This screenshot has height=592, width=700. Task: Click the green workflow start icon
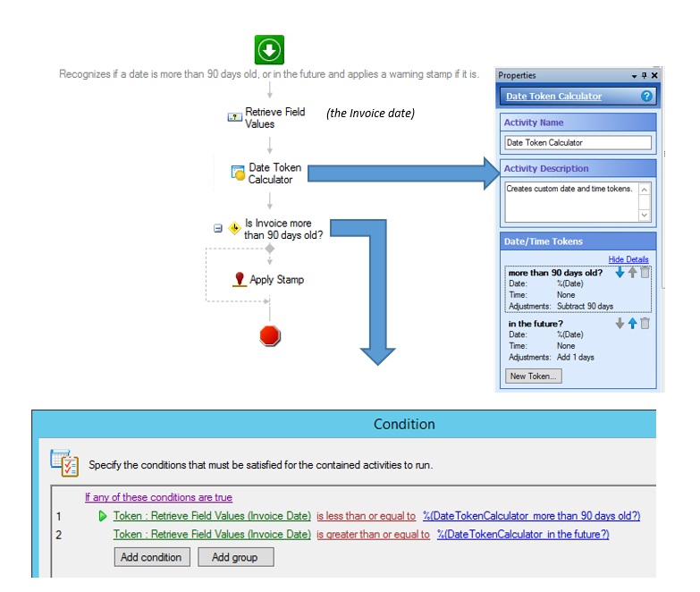[x=269, y=49]
